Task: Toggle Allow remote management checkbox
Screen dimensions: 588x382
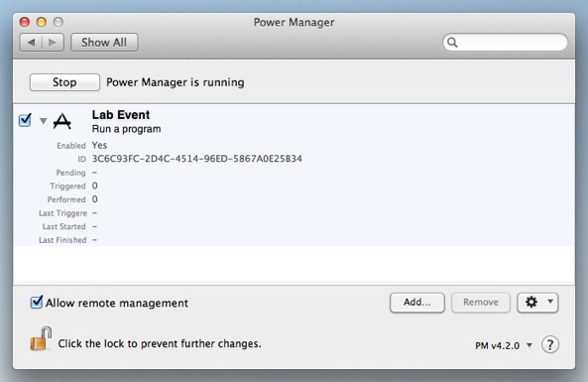Action: (37, 302)
